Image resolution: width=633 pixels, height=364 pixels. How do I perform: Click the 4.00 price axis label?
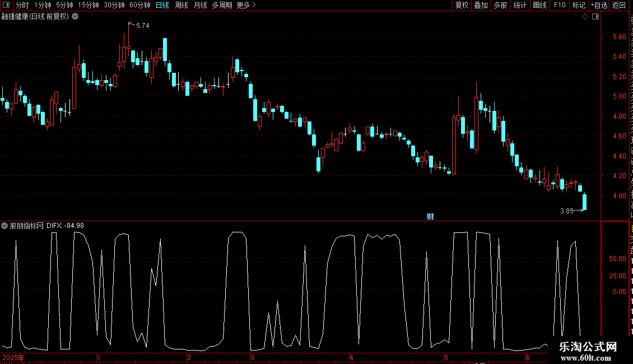(619, 196)
